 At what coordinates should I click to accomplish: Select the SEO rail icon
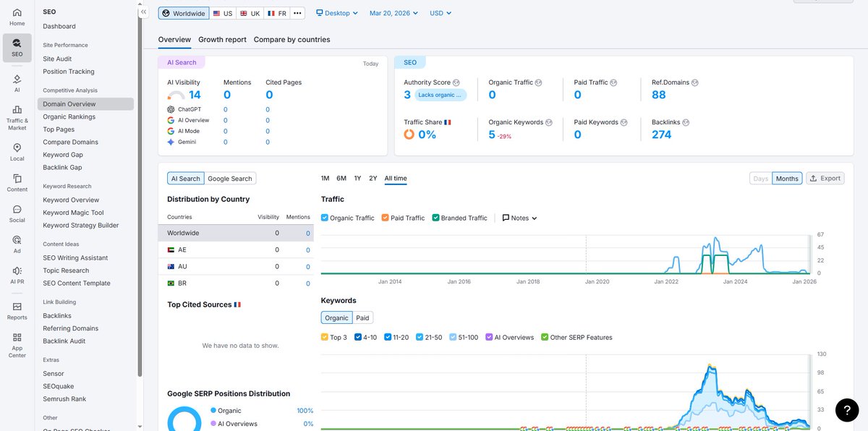(x=17, y=48)
